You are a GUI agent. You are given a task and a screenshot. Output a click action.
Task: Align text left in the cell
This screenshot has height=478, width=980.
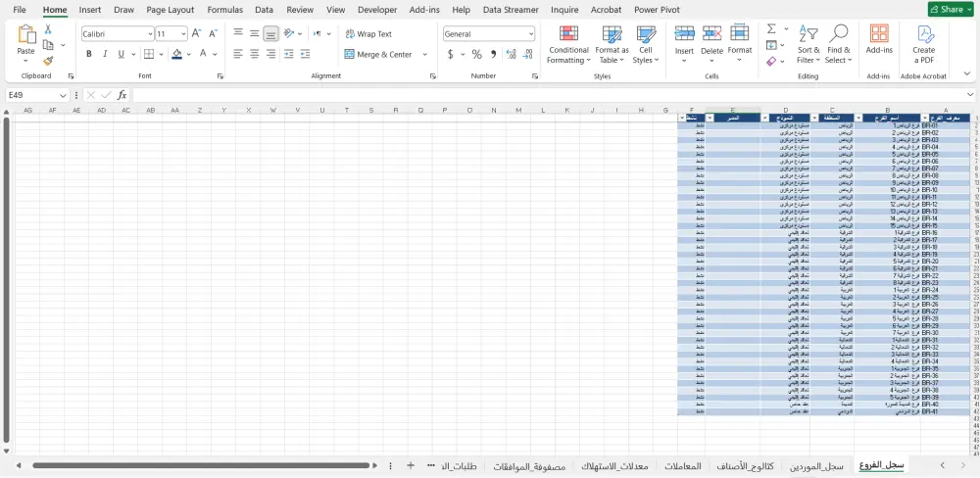[238, 54]
